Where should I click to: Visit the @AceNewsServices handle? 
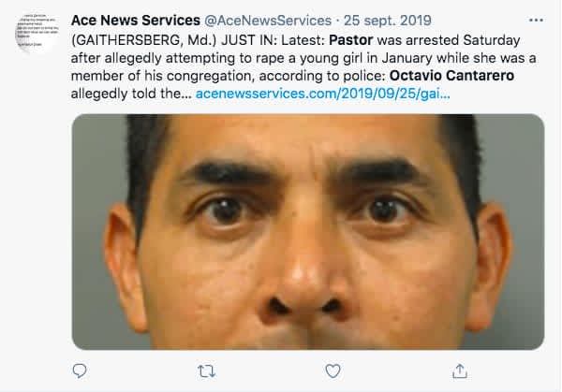click(x=268, y=21)
